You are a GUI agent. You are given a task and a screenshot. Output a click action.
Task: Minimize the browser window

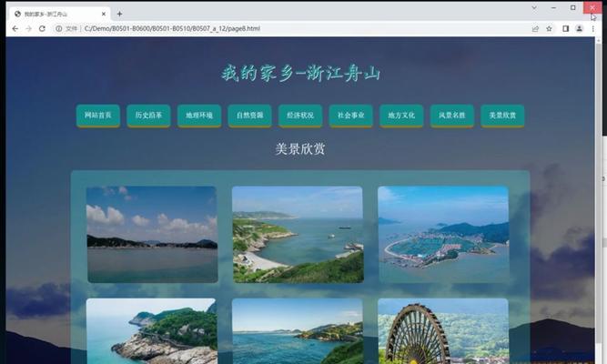[x=553, y=8]
